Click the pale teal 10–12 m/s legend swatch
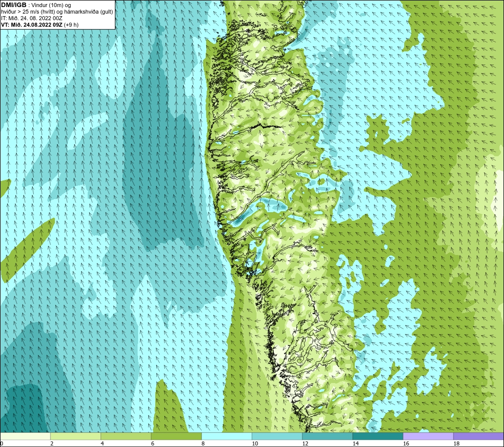This screenshot has height=447, width=504. pyautogui.click(x=277, y=436)
